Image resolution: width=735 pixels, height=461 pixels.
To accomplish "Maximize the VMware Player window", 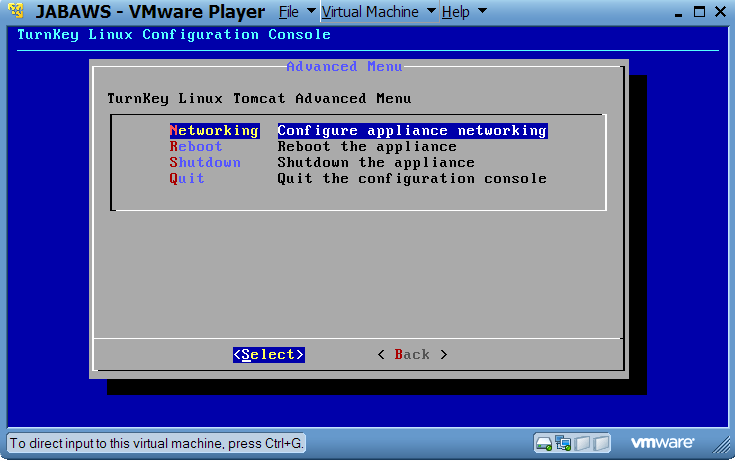I will pos(700,12).
